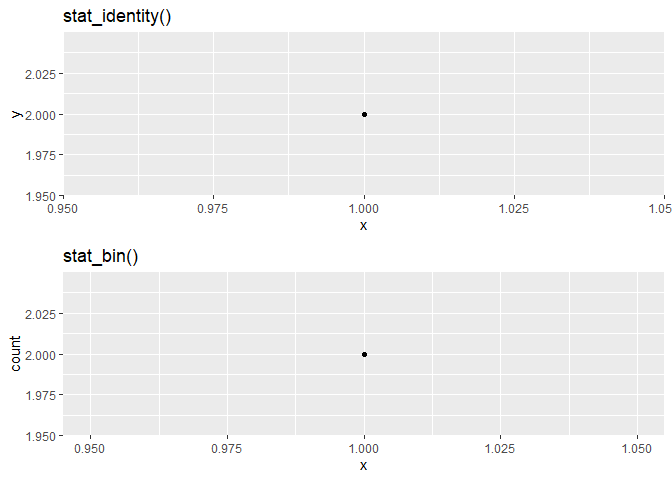Click the 1.025 x-axis label in bottom plot
This screenshot has height=480, width=672.
pyautogui.click(x=500, y=449)
